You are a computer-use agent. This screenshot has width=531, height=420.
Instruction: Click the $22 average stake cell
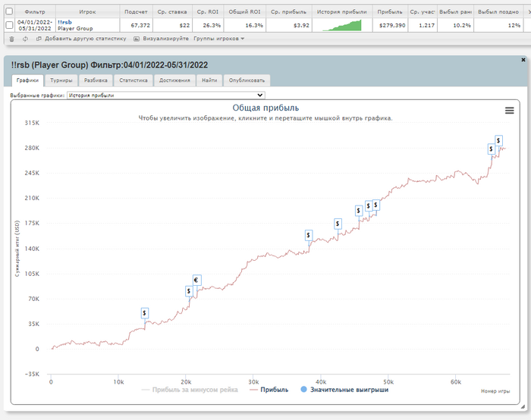click(172, 25)
